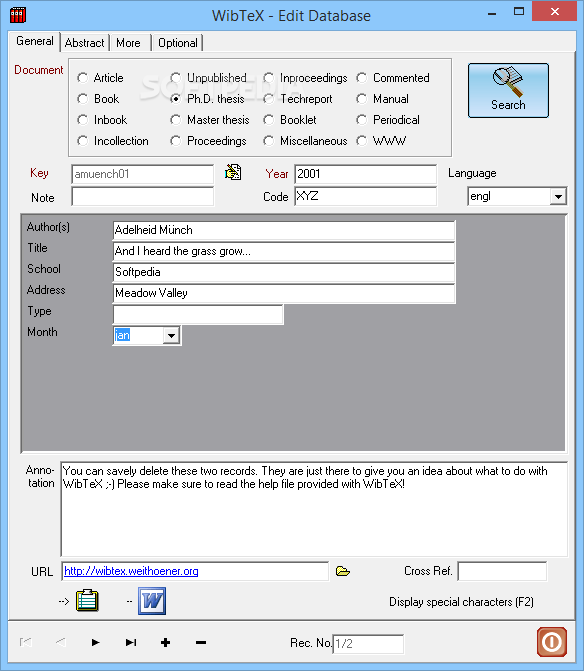Click the Search magnifier button
The image size is (584, 671).
tap(508, 90)
